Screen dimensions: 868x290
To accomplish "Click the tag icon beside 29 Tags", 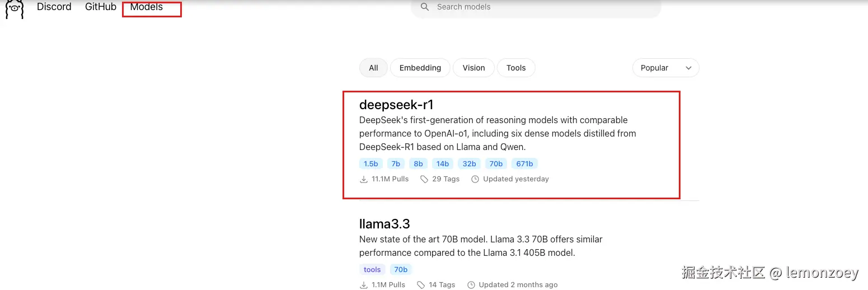I will tap(424, 179).
